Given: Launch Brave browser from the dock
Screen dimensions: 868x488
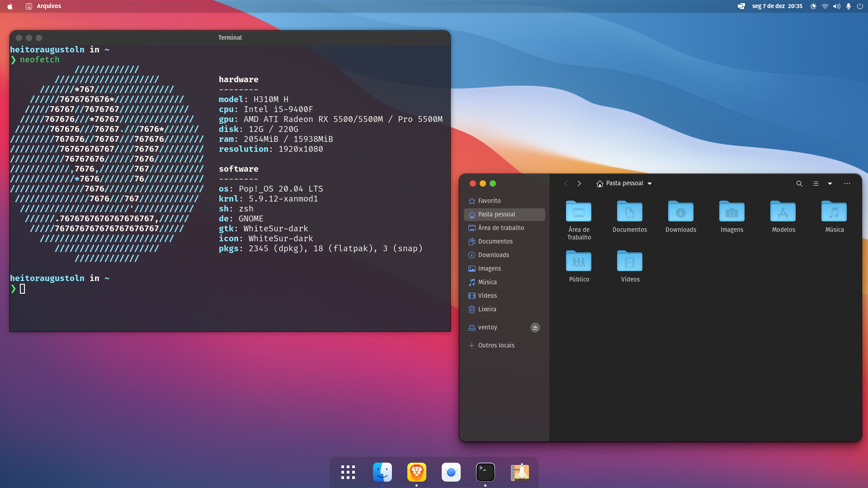Looking at the screenshot, I should click(x=416, y=472).
